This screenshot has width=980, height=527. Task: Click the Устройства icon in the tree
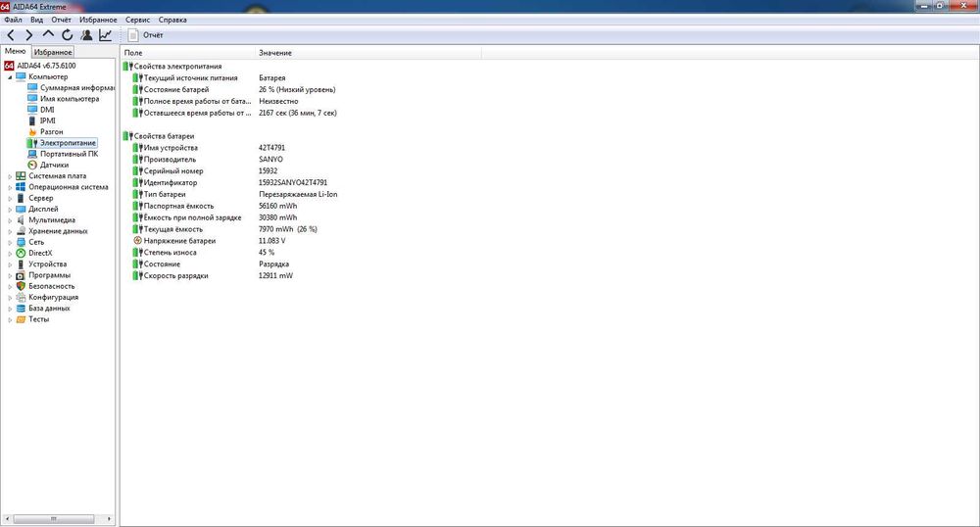tap(21, 264)
